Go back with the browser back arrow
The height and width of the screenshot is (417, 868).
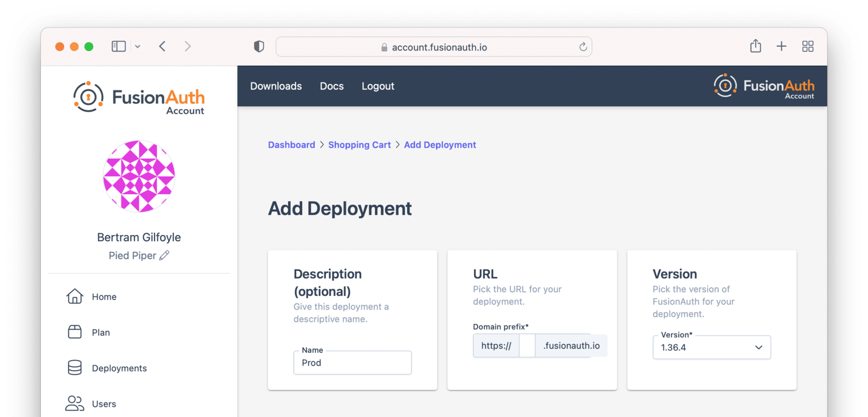pos(162,46)
